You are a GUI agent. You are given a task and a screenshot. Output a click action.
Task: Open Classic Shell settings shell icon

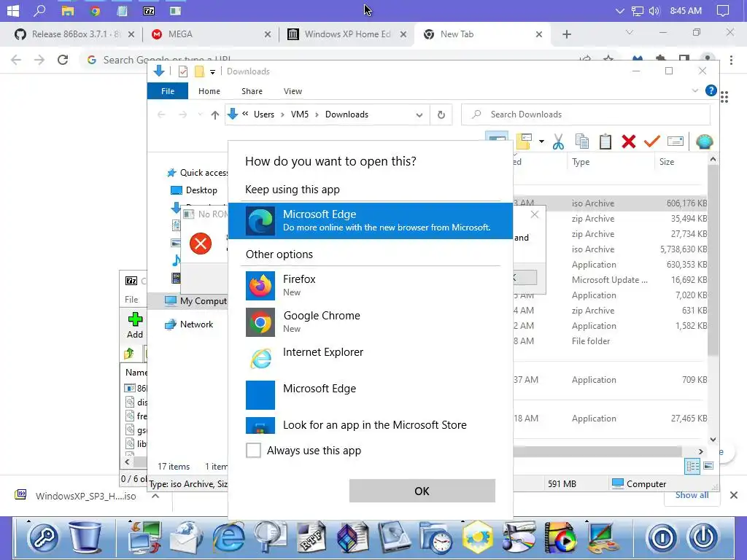[x=704, y=141]
